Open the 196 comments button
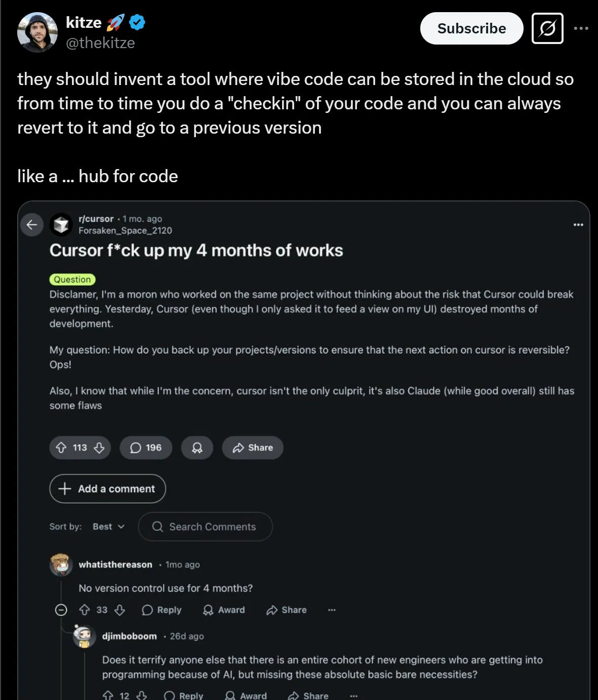The height and width of the screenshot is (700, 598). point(146,448)
